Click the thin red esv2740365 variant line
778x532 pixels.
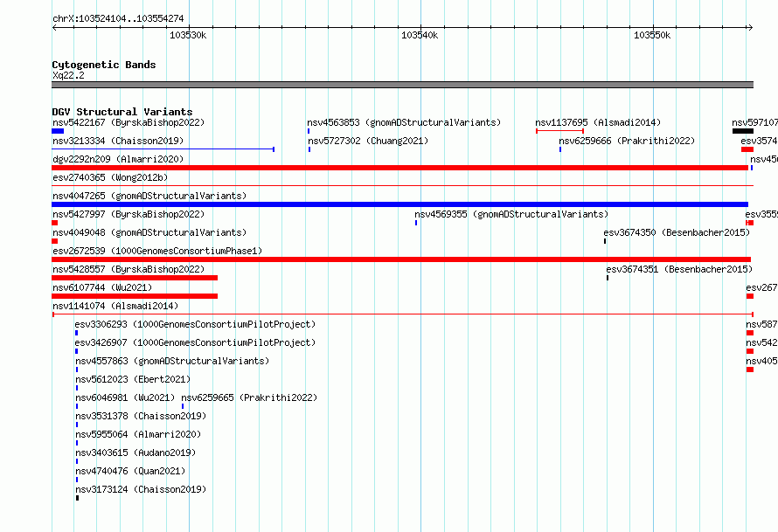(402, 185)
